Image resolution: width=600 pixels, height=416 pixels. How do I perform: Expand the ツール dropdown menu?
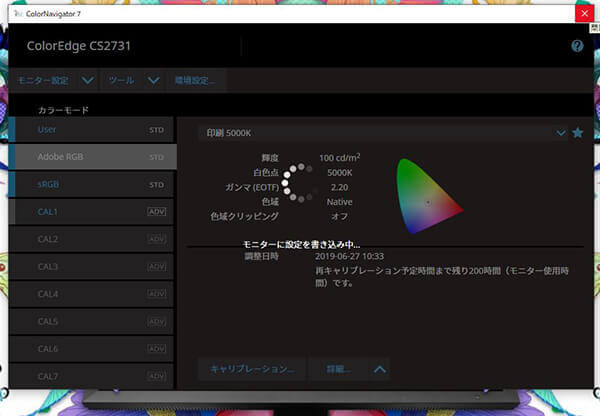[x=133, y=80]
